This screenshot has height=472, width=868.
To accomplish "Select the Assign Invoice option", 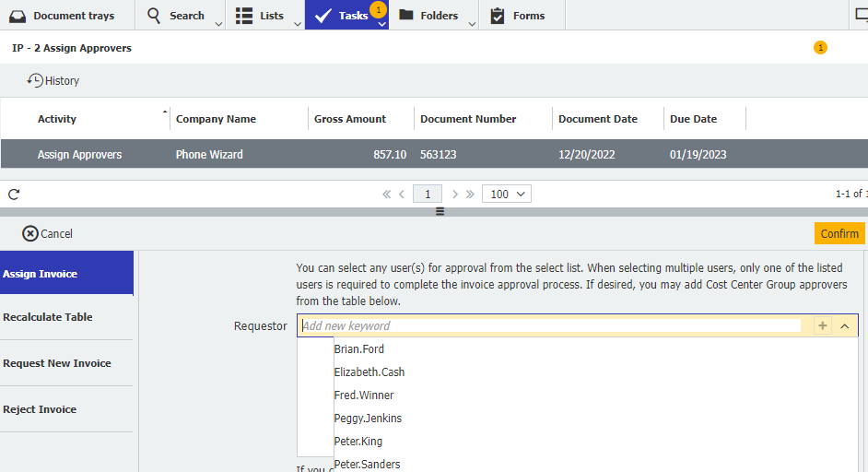I will click(x=66, y=273).
